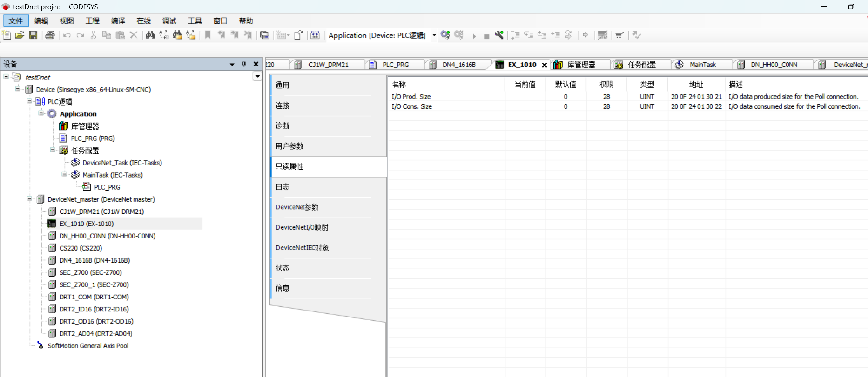This screenshot has height=377, width=868.
Task: Close the EX_1010 tab
Action: (544, 65)
